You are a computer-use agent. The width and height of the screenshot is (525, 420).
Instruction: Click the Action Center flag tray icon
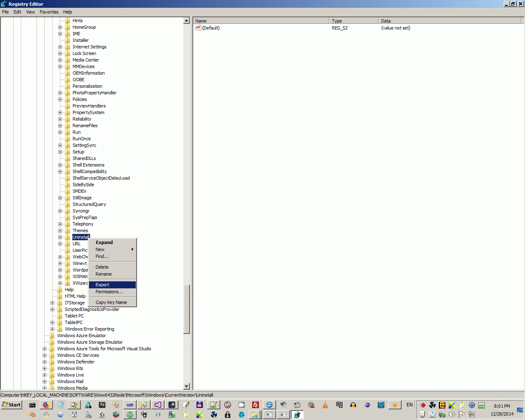pyautogui.click(x=462, y=414)
